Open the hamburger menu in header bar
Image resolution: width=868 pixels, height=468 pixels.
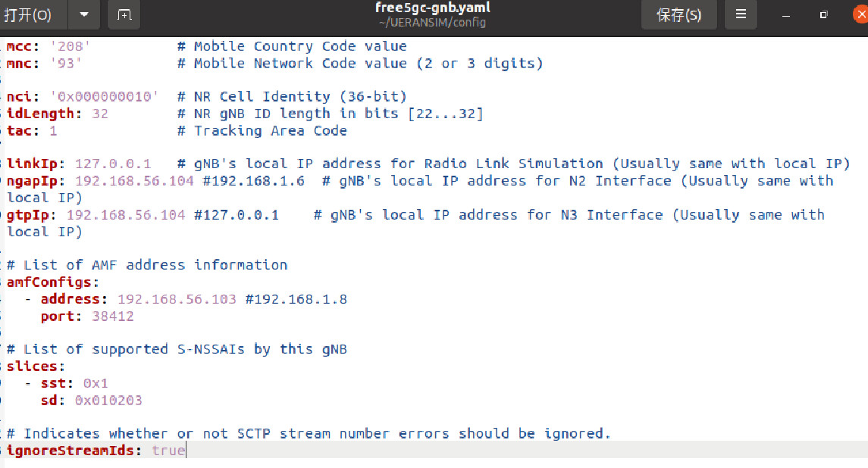click(x=741, y=14)
